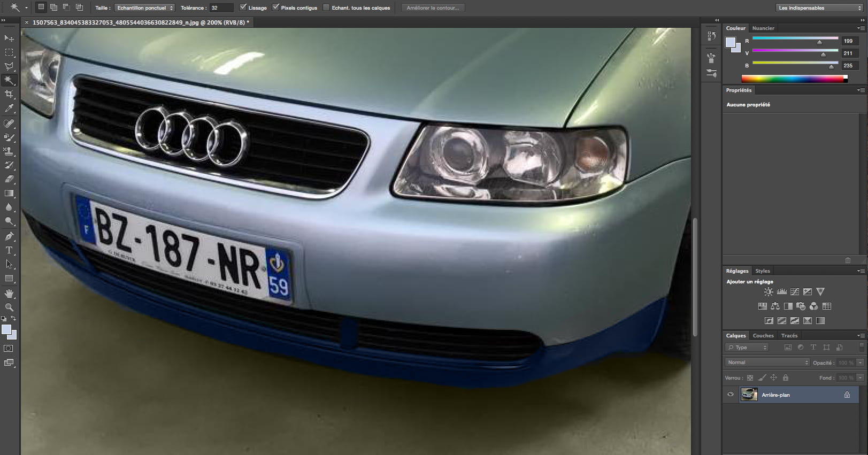This screenshot has width=868, height=455.
Task: Switch to the Styles tab
Action: (x=763, y=271)
